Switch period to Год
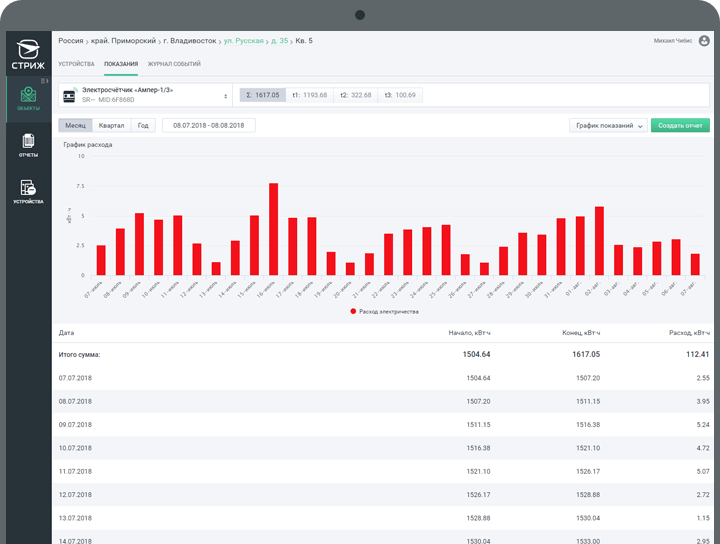720x544 pixels. pos(144,126)
